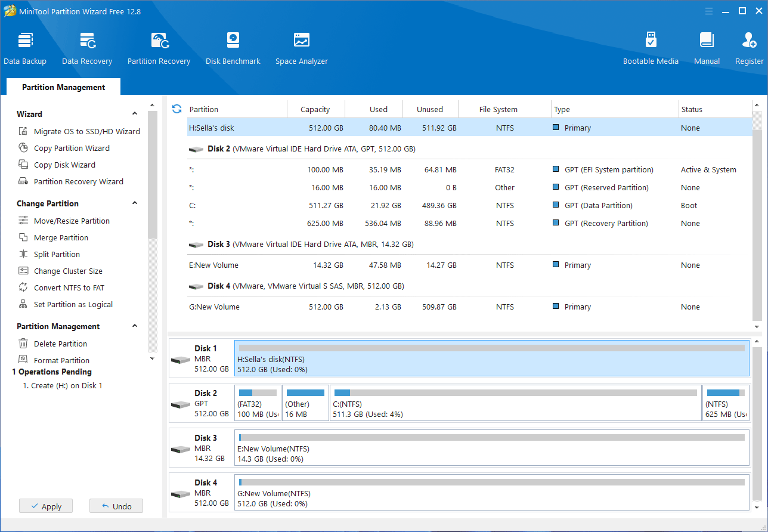Image resolution: width=768 pixels, height=532 pixels.
Task: Click the sidebar scroll-up arrow
Action: (152, 104)
